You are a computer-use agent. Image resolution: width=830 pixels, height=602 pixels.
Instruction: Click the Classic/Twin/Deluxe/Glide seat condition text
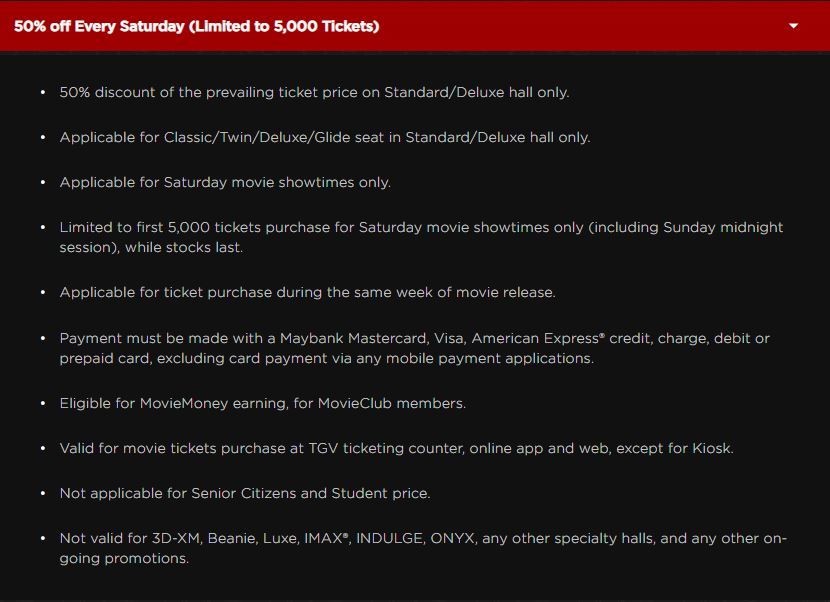click(x=324, y=137)
